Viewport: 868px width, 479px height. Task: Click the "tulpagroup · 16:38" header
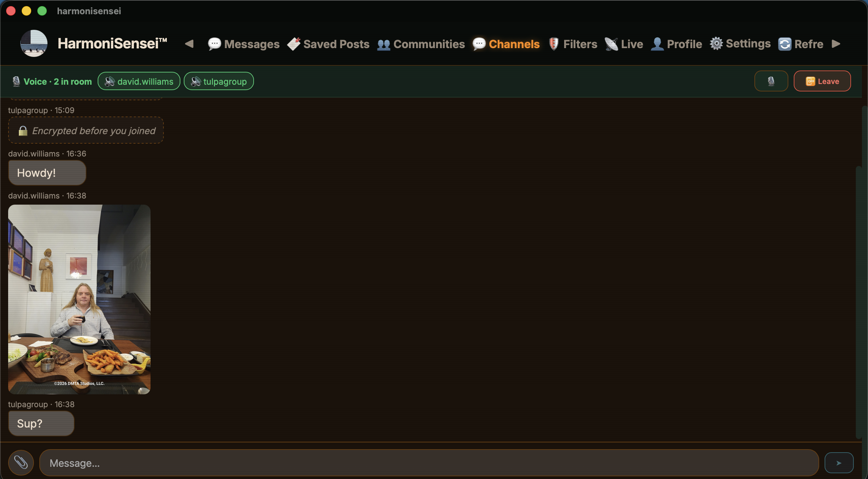pos(41,404)
